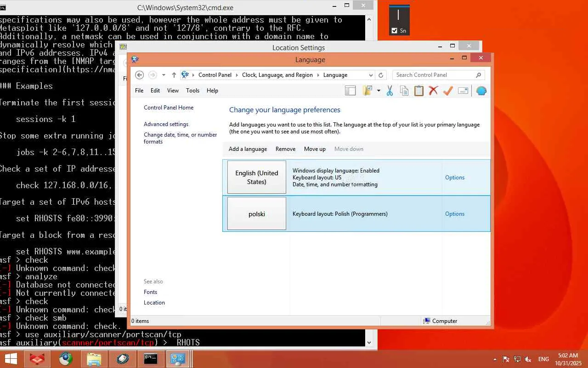
Task: Open the Edit menu
Action: [155, 91]
